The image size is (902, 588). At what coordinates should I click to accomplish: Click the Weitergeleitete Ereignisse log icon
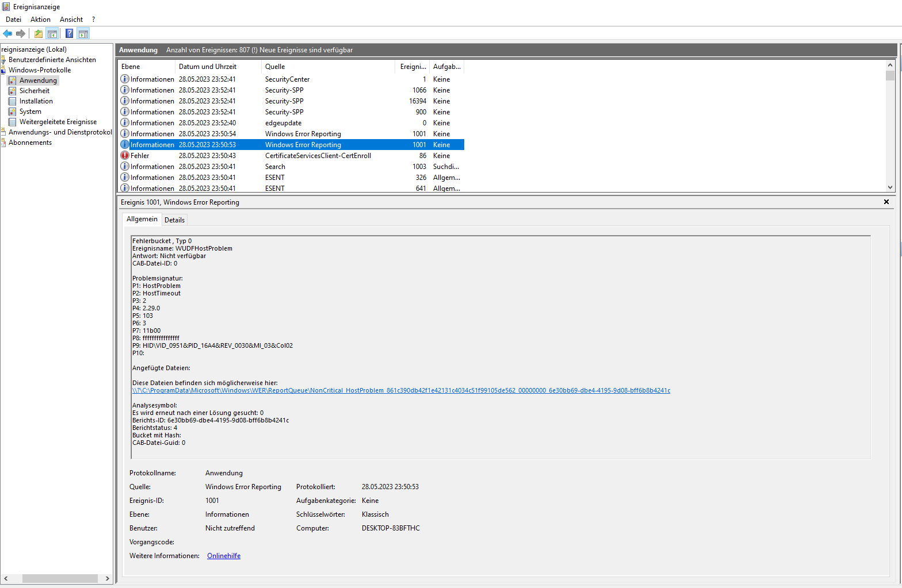click(x=12, y=122)
